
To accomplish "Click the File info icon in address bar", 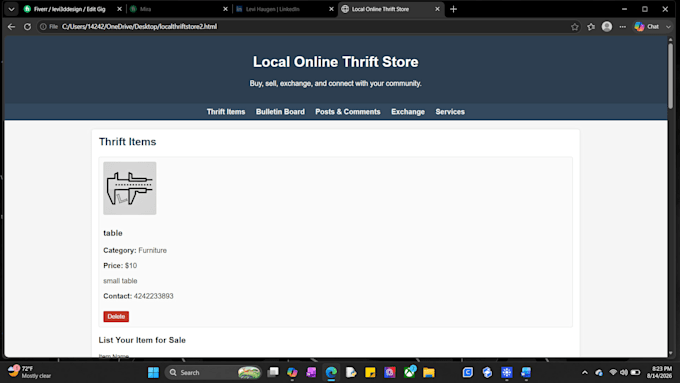I will (49, 27).
